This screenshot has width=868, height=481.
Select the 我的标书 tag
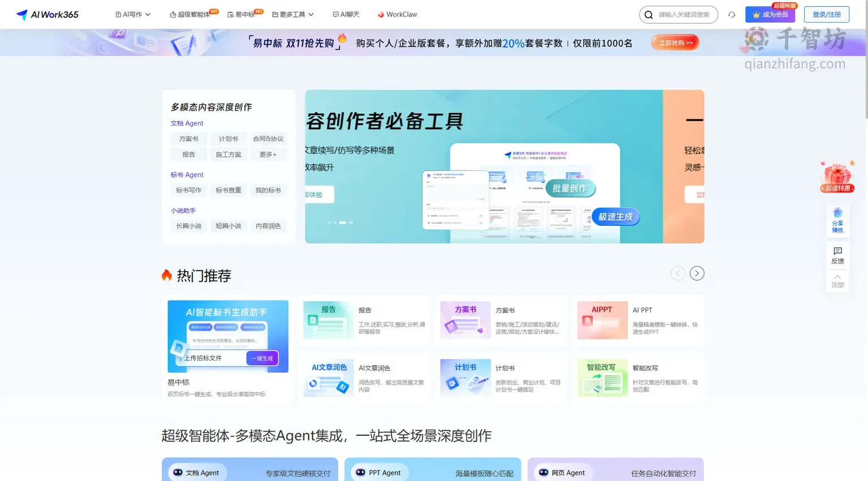pos(268,190)
